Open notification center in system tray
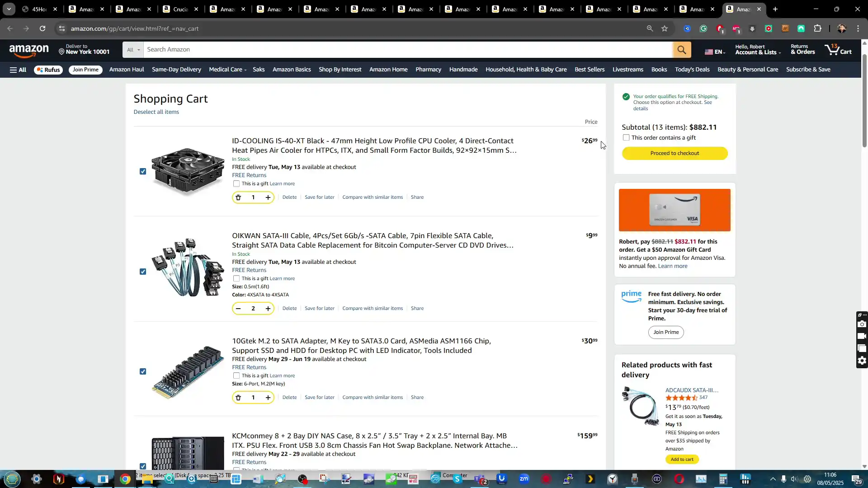The height and width of the screenshot is (488, 868). click(856, 479)
